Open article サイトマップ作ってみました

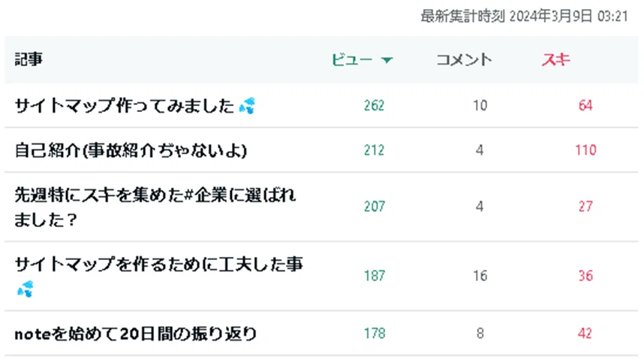[125, 106]
